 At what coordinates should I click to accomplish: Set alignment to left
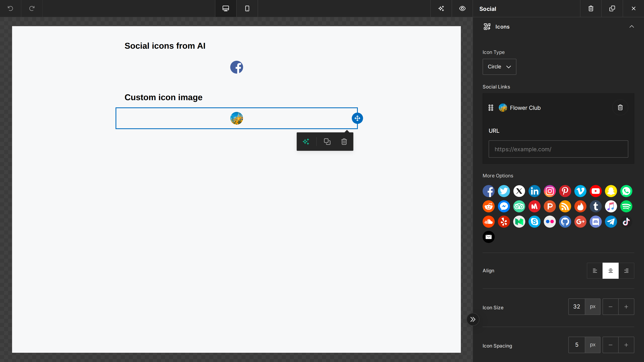pyautogui.click(x=595, y=270)
